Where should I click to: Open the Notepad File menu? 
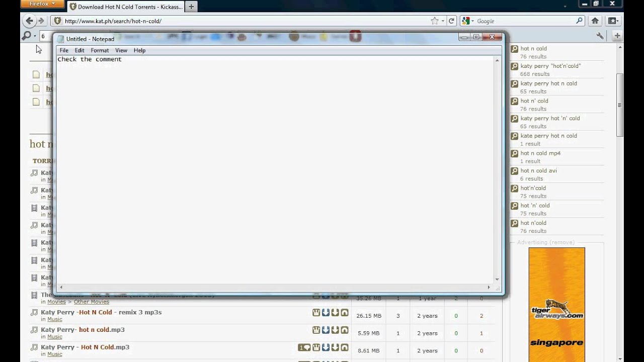[64, 50]
